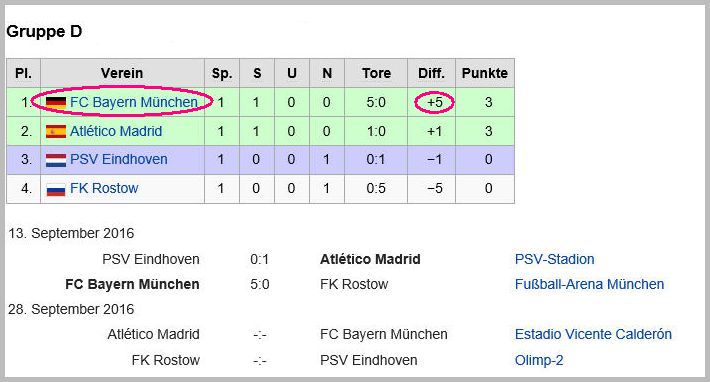Viewport: 710px width, 382px height.
Task: Click the circled +5 goal difference cell
Action: tap(435, 102)
